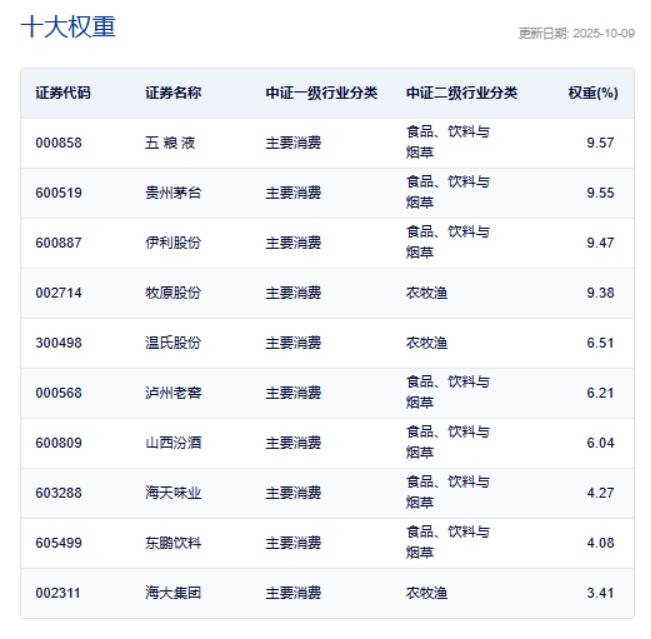
Task: Click 主要消费 in the 温氏股份 row
Action: (294, 343)
